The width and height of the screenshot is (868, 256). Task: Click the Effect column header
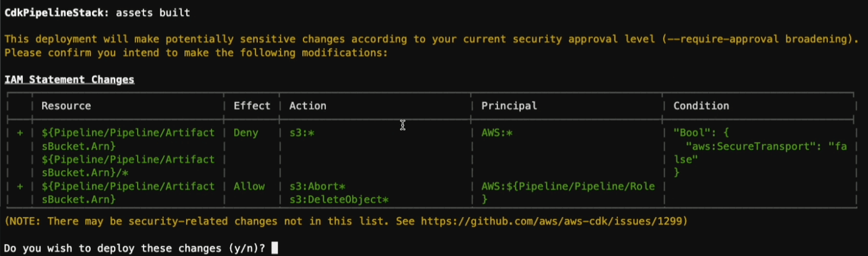coord(252,106)
